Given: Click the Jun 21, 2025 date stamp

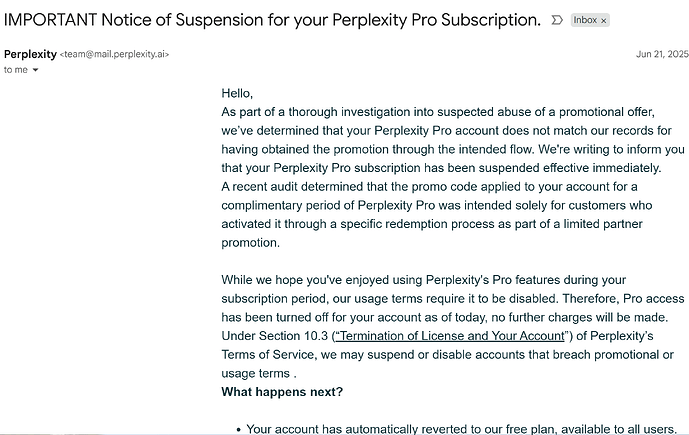Looking at the screenshot, I should pyautogui.click(x=662, y=54).
